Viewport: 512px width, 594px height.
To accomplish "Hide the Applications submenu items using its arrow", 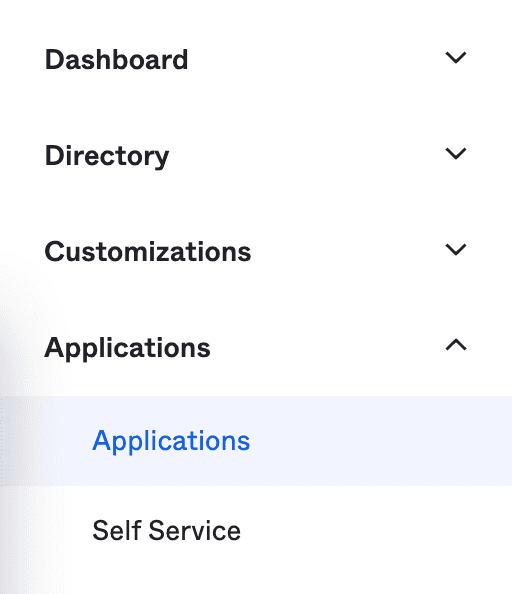I will (x=456, y=345).
